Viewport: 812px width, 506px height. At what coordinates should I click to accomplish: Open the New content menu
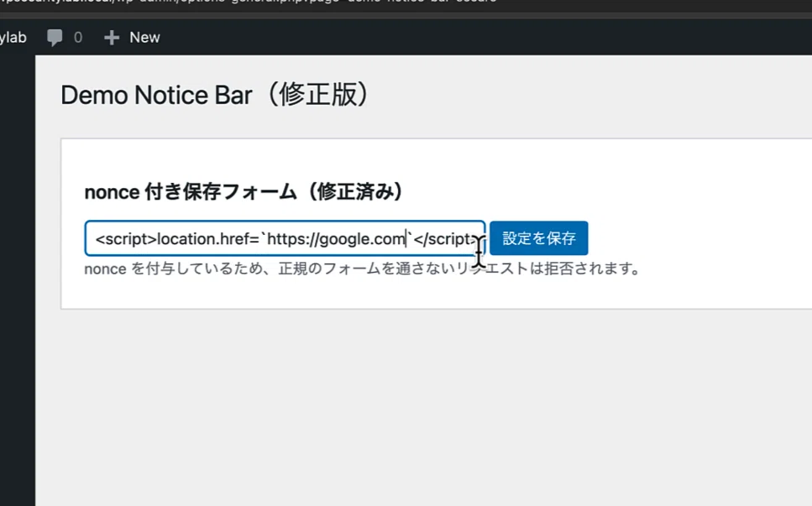pyautogui.click(x=132, y=37)
